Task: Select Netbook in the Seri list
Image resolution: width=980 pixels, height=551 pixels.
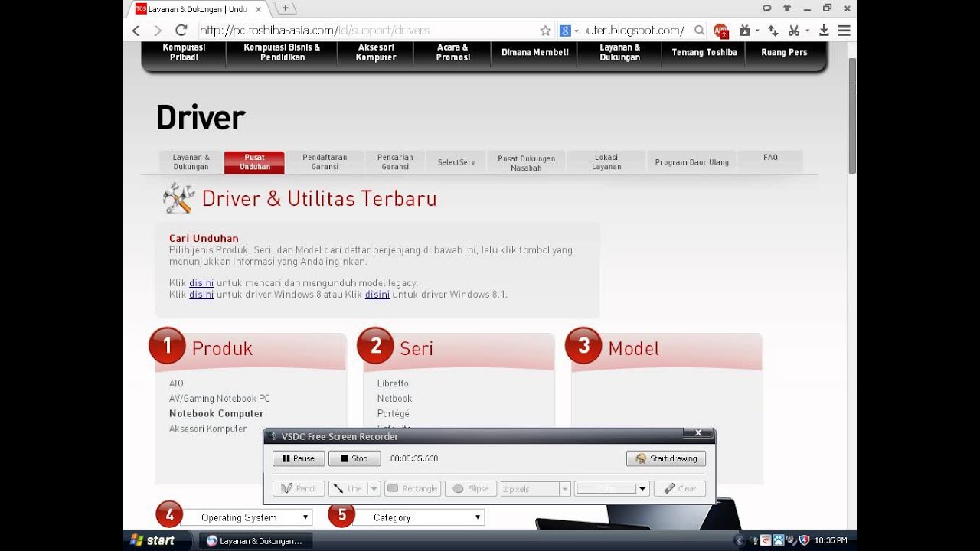Action: tap(394, 399)
